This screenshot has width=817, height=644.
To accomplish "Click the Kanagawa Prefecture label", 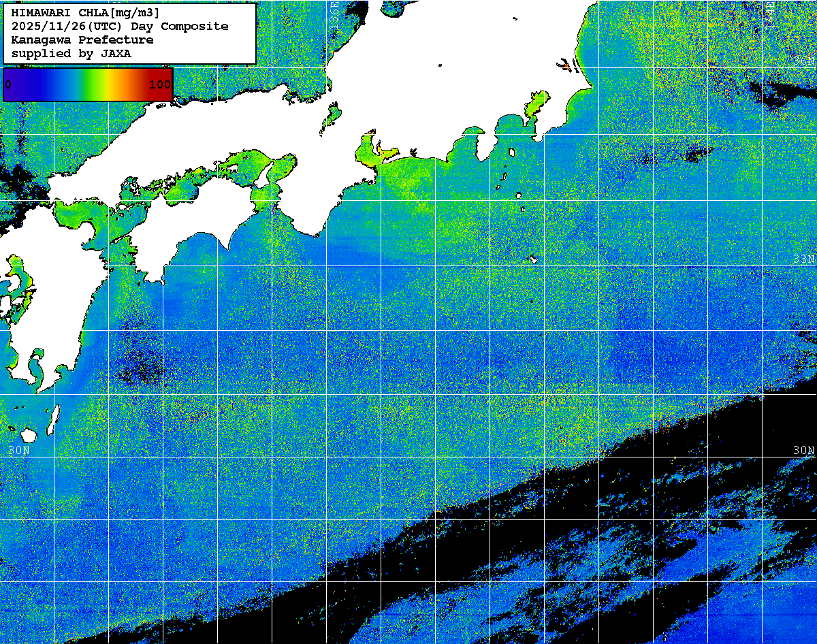I will tap(82, 39).
